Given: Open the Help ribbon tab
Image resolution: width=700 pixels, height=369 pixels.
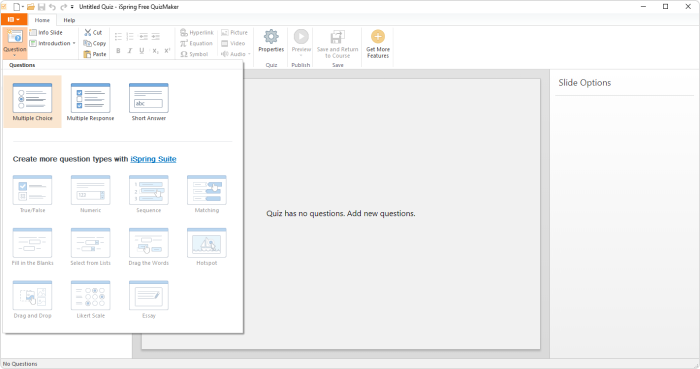Looking at the screenshot, I should [x=69, y=20].
